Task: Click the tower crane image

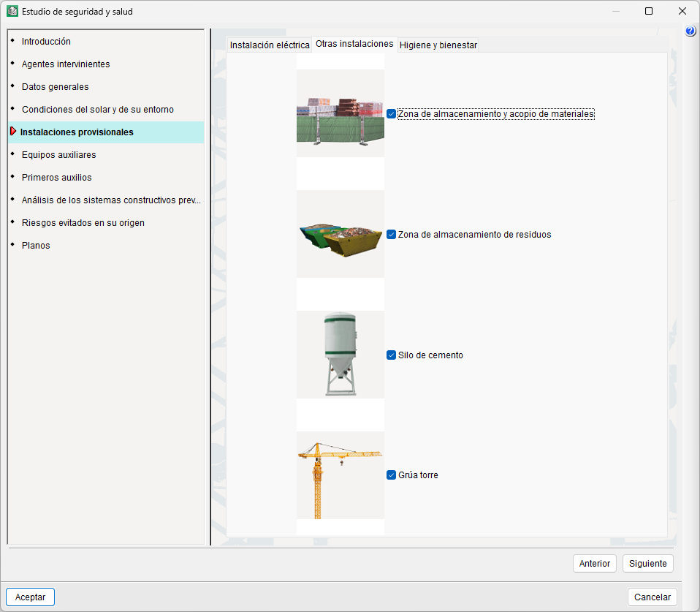Action: click(341, 475)
